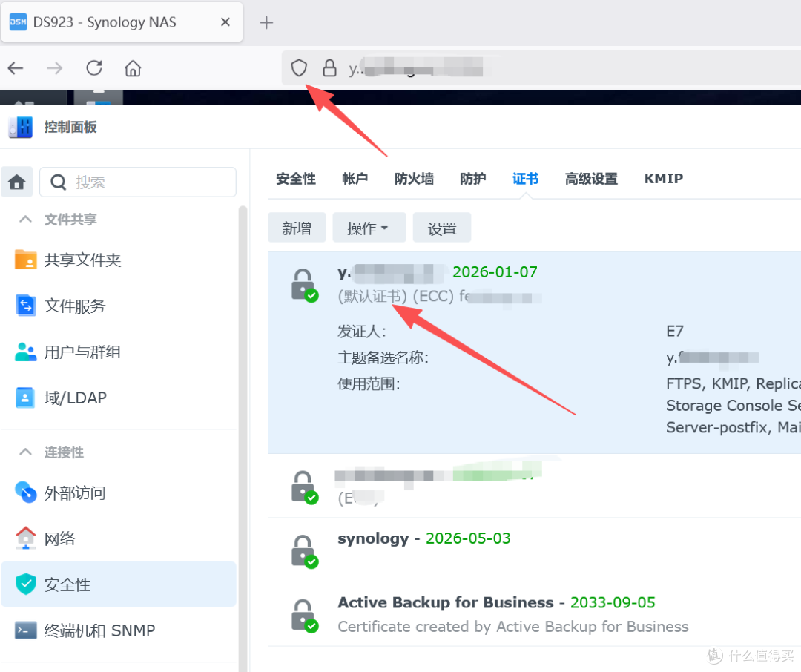Screen dimensions: 801x672
Task: Click the 用户与群组 people icon
Action: tap(25, 352)
